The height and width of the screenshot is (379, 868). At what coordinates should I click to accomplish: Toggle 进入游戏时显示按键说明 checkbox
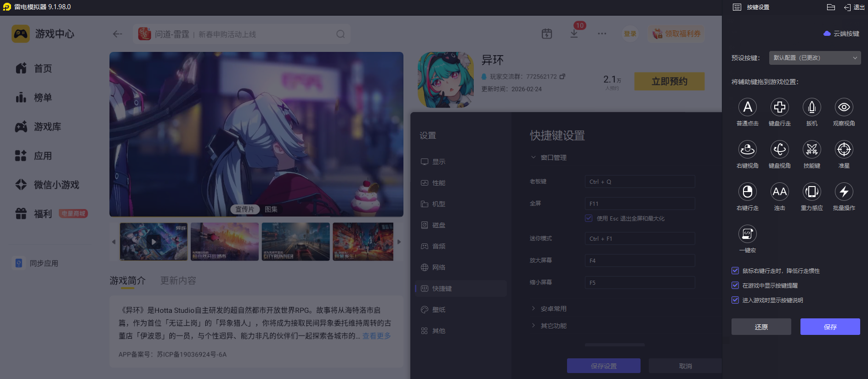coord(735,300)
